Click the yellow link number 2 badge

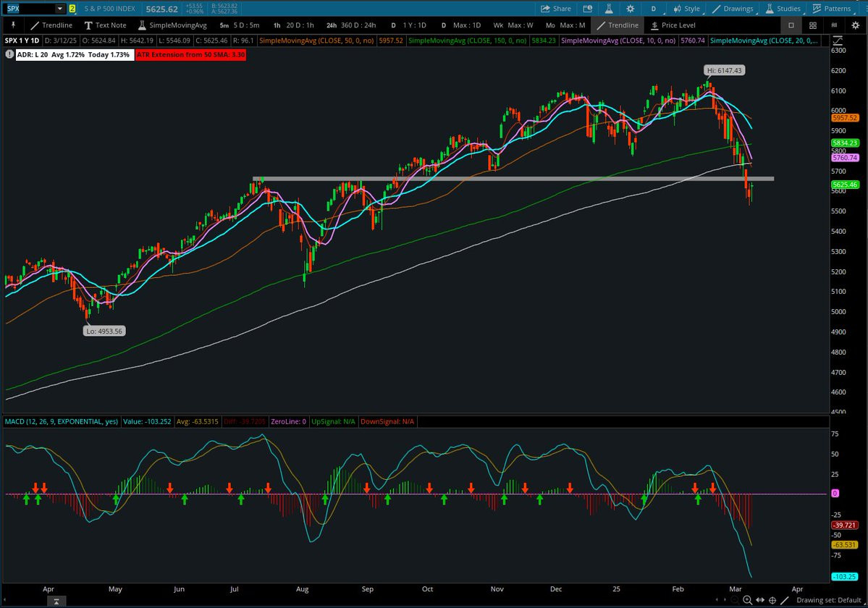coord(72,9)
